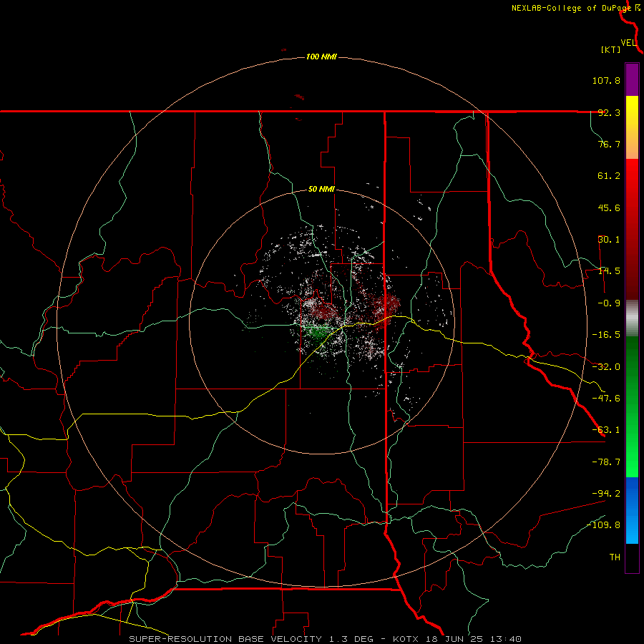Click the 45.6 scale value
The width and height of the screenshot is (644, 644).
pyautogui.click(x=609, y=208)
